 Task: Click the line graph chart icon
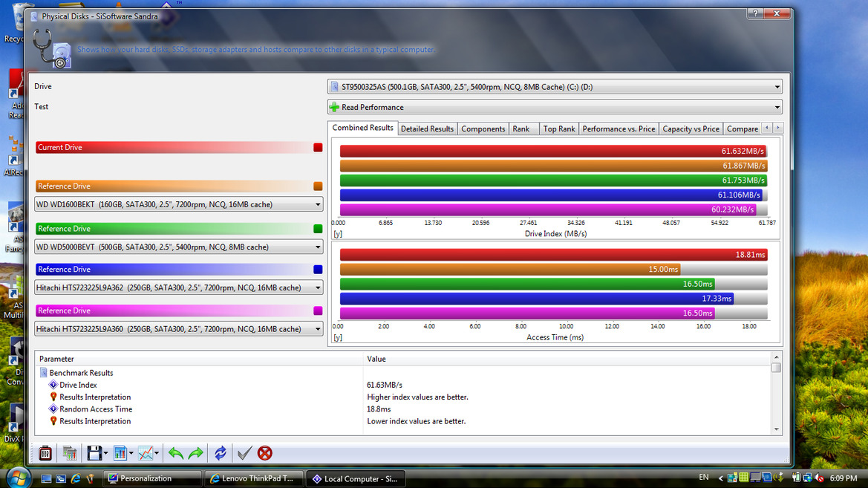click(x=146, y=453)
